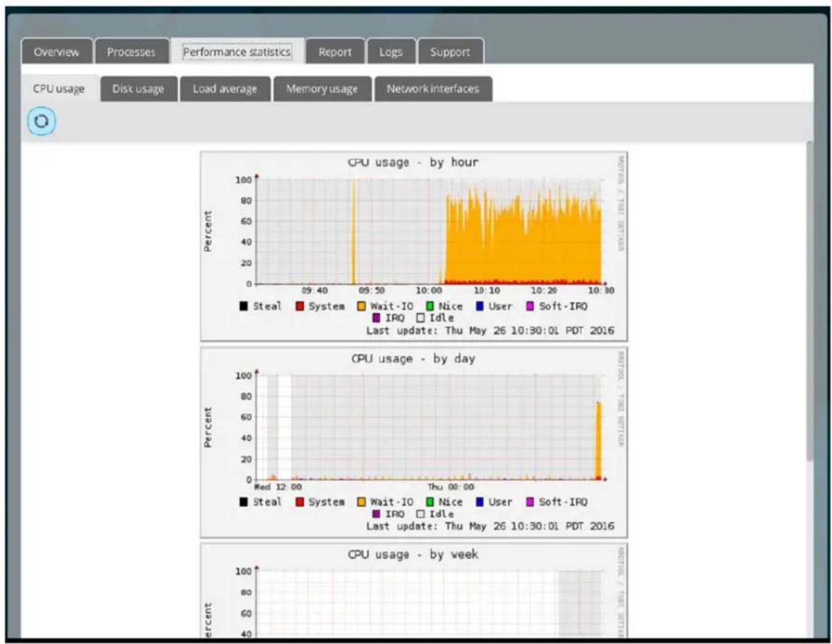This screenshot has height=644, width=832.
Task: Click the Soft-IRQ swatch in day graph legend
Action: (530, 502)
